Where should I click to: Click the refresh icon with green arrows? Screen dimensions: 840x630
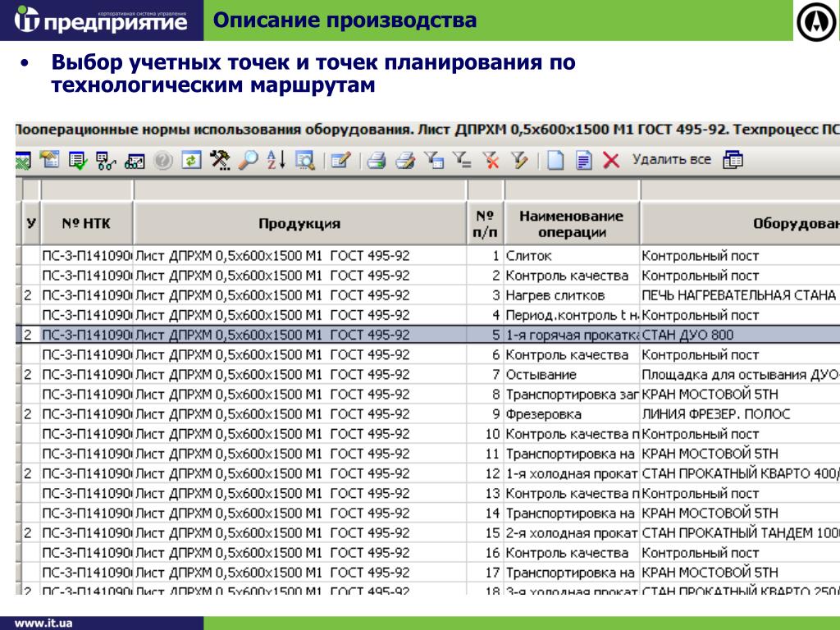click(190, 161)
